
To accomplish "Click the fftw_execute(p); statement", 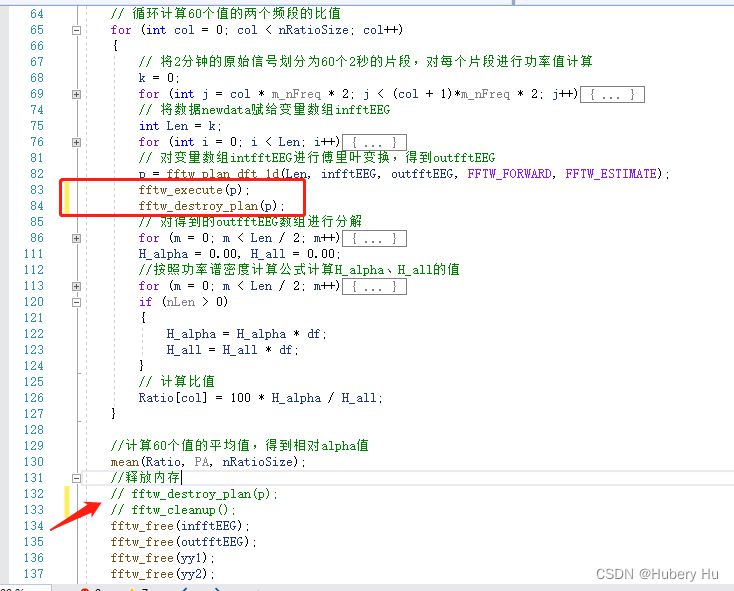I will click(194, 190).
